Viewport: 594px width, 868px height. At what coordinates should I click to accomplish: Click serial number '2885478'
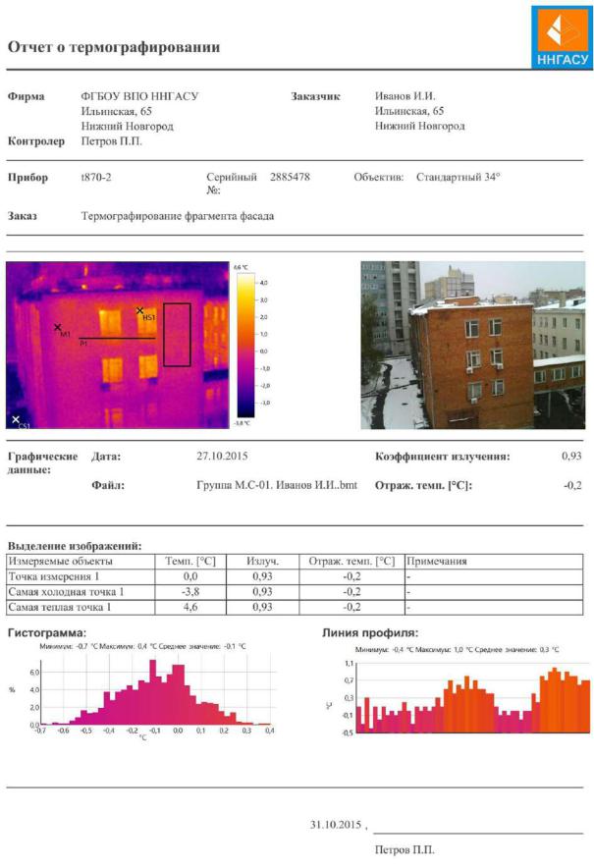[290, 177]
